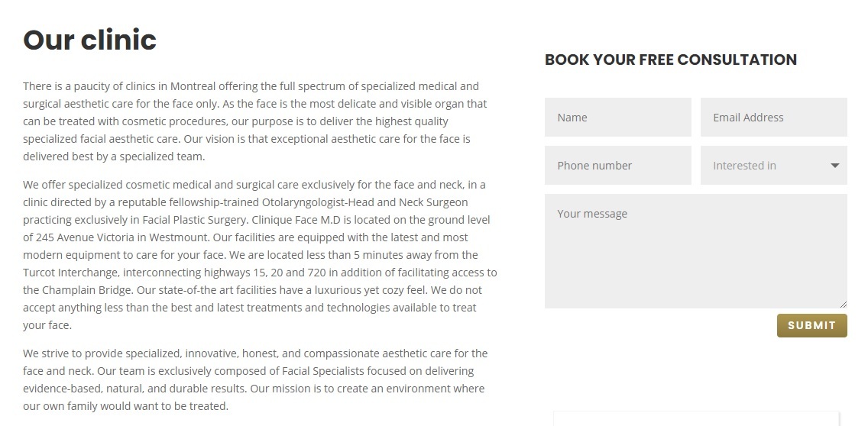Click the Otolaryngologist-Head and Neck Surgeon text

364,202
